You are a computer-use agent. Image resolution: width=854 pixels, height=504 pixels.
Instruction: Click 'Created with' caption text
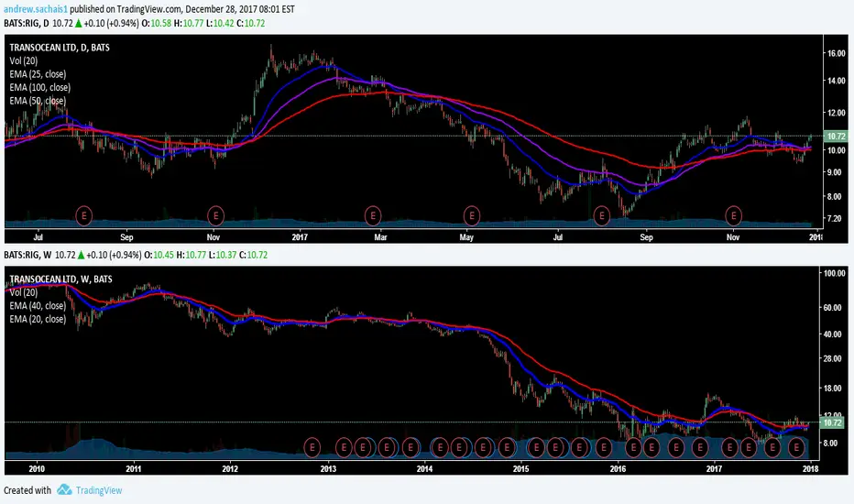coord(27,490)
